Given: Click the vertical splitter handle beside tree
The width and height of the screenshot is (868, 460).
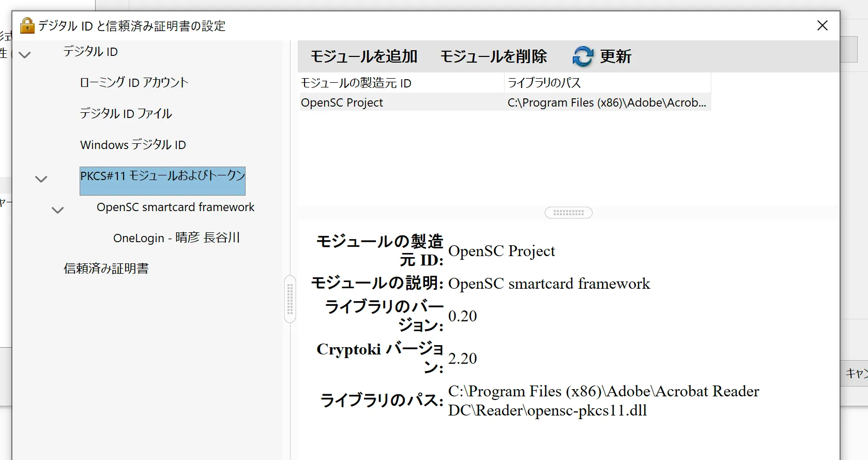Looking at the screenshot, I should (290, 299).
